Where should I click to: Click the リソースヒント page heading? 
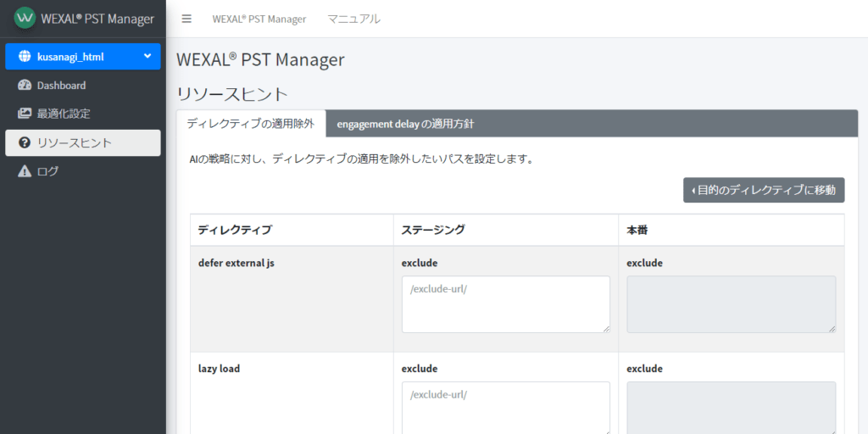pyautogui.click(x=232, y=94)
